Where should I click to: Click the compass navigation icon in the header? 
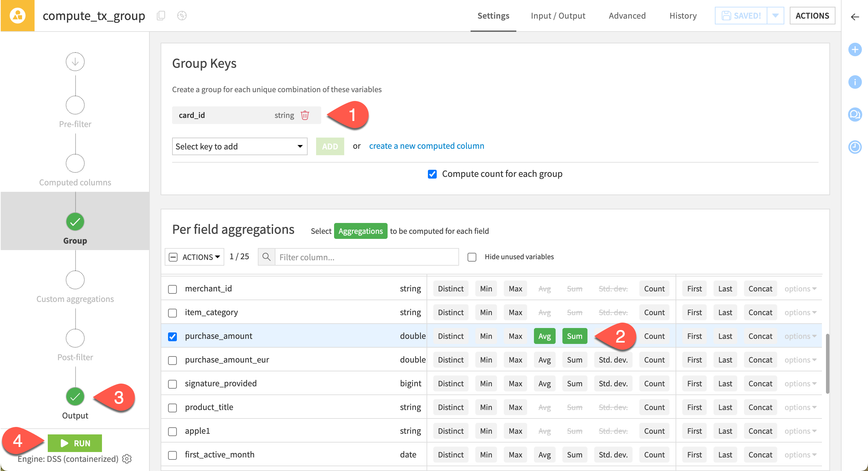coord(182,16)
